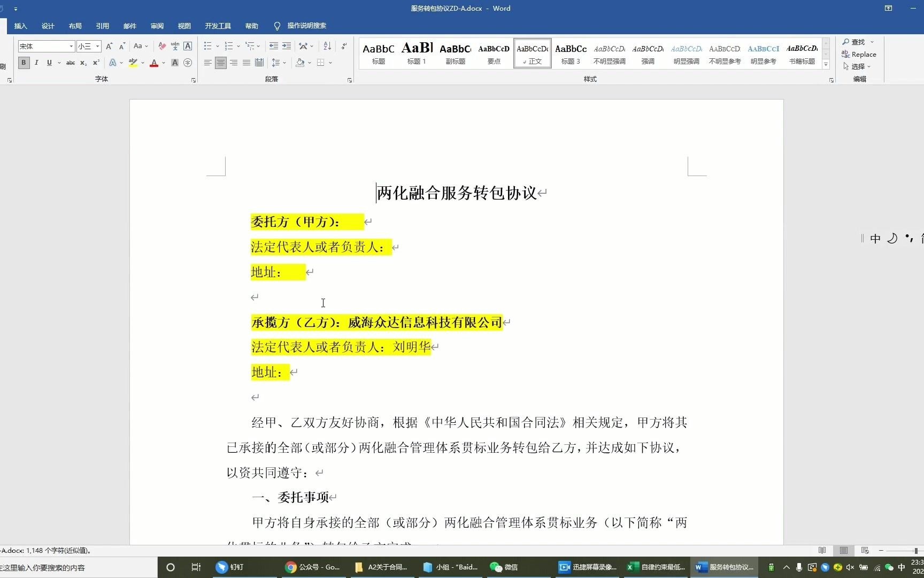Apply red font color
This screenshot has height=578, width=924.
154,63
